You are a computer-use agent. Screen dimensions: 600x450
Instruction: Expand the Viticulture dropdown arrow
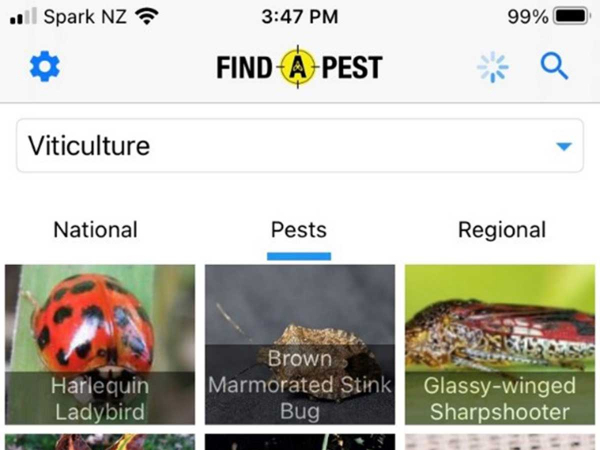[564, 146]
